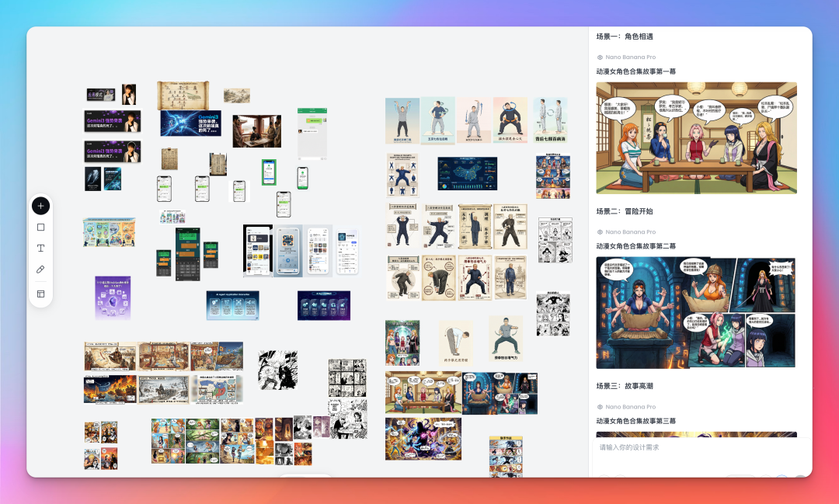
Task: Select the black-and-white manga action sketch
Action: coord(277,370)
